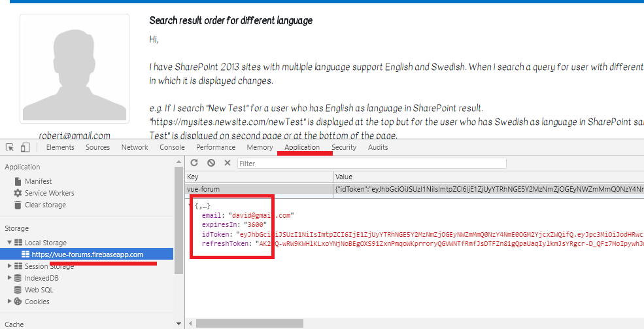Click the clear all (circle-slash) icon
The height and width of the screenshot is (329, 644).
click(x=211, y=163)
